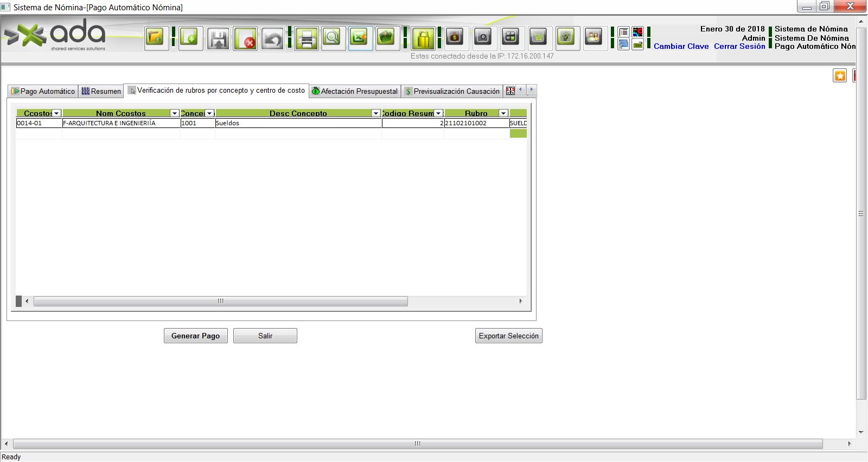Click the orange star favorite icon

(839, 76)
